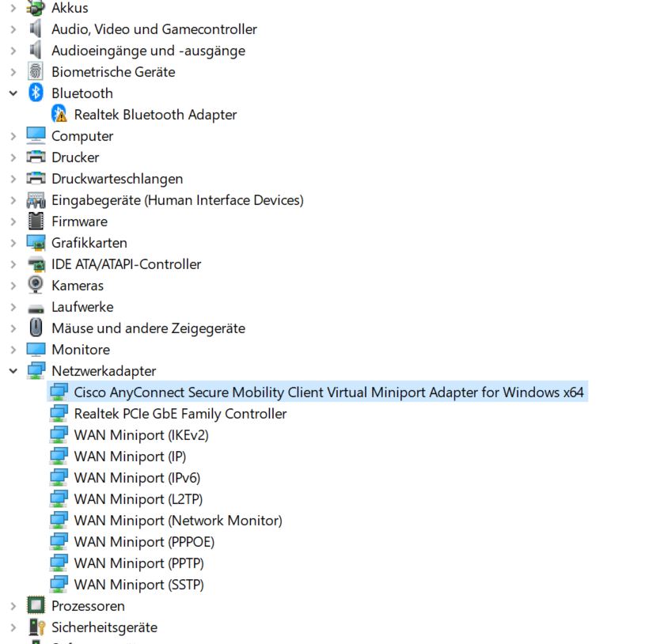Viewport: 645px width, 644px height.
Task: Expand the Kameras category
Action: [13, 286]
